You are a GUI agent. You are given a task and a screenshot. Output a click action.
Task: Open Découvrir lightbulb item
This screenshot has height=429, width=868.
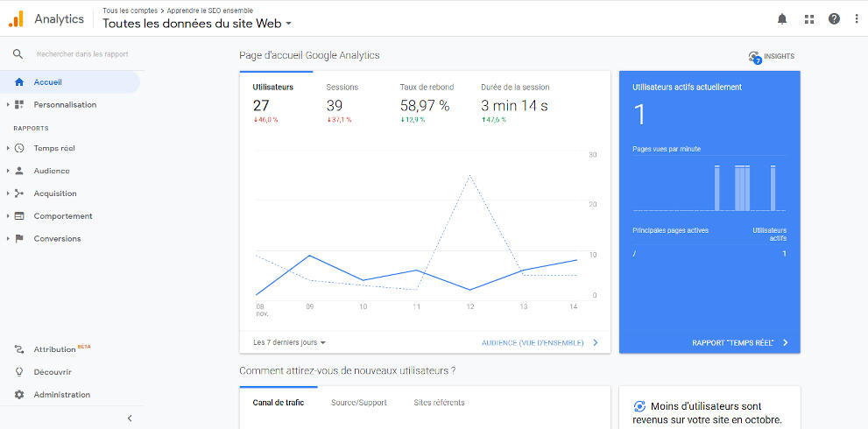click(52, 372)
